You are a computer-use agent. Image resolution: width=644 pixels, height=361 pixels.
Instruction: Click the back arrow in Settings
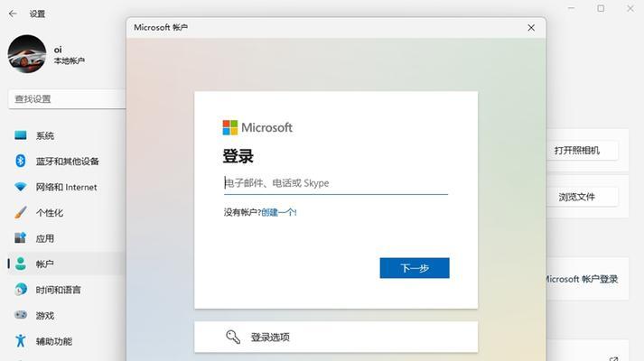(13, 14)
